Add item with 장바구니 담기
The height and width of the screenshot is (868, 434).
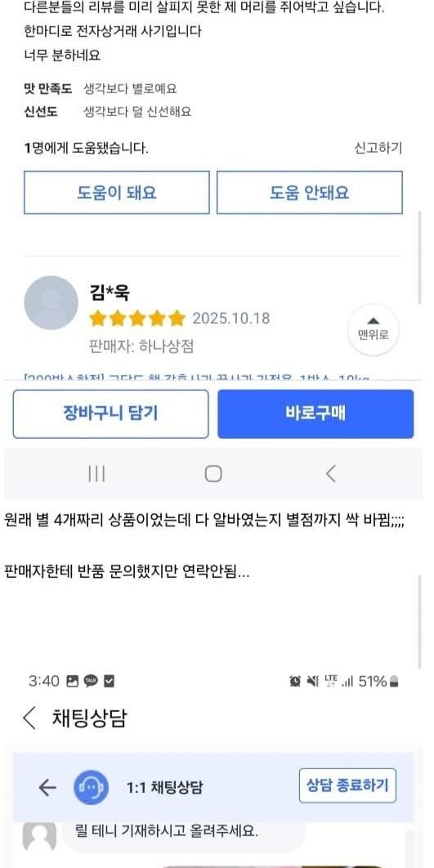[110, 414]
